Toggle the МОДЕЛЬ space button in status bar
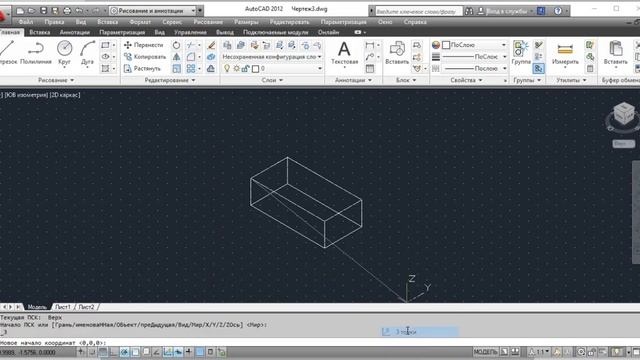640x360 pixels. (486, 352)
